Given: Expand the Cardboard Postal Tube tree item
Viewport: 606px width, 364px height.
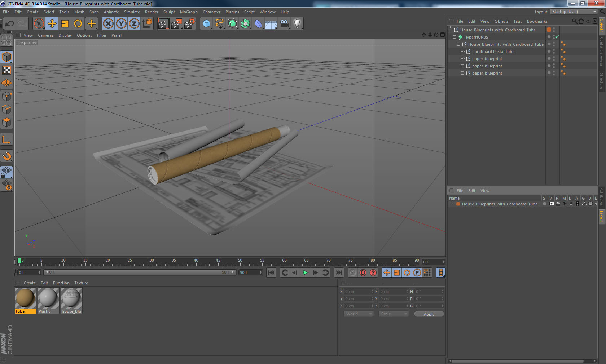Looking at the screenshot, I should point(462,52).
